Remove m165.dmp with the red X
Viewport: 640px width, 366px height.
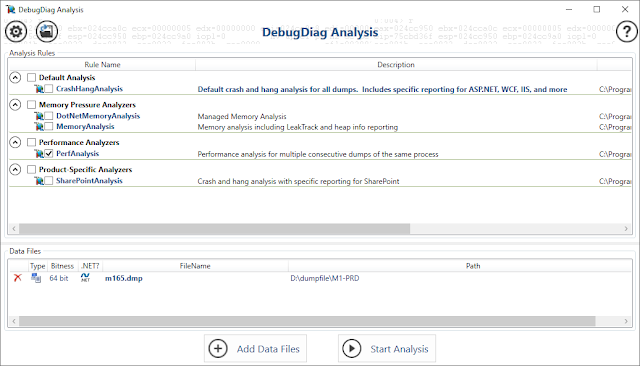coord(18,278)
